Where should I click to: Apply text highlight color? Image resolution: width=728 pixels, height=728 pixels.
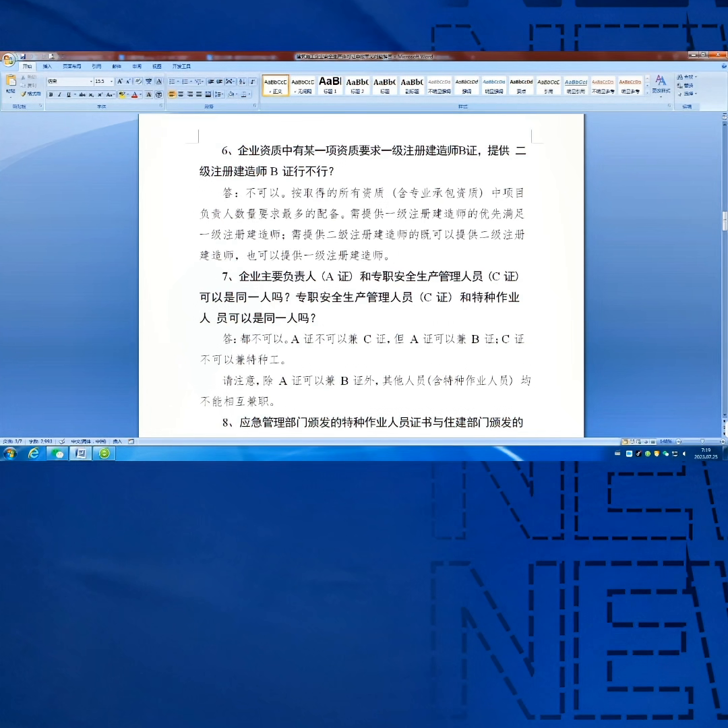point(121,95)
